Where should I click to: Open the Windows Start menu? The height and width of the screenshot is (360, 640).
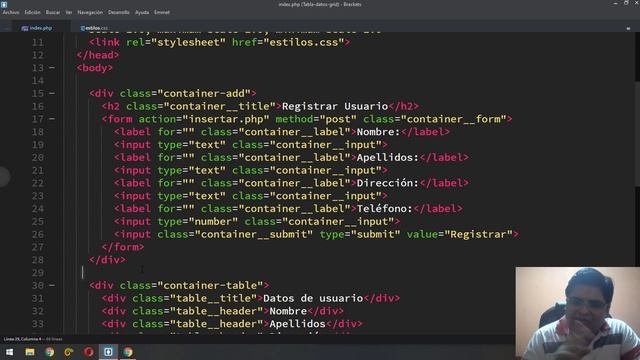coord(9,352)
